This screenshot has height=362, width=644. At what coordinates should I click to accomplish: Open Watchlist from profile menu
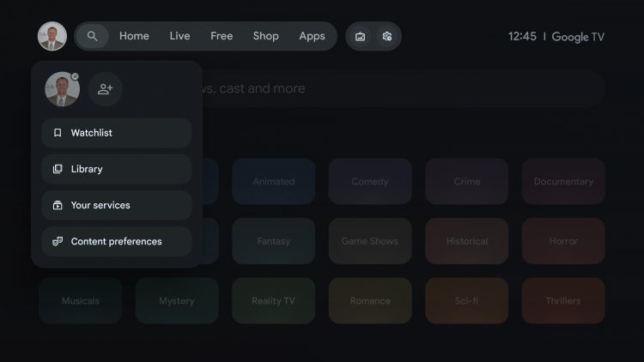pos(117,133)
